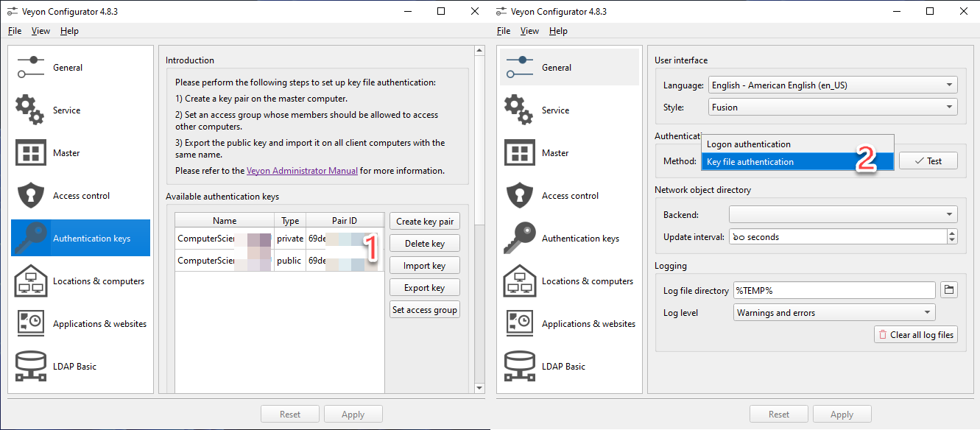Viewport: 980px width, 430px height.
Task: Click Set access group button
Action: 425,310
